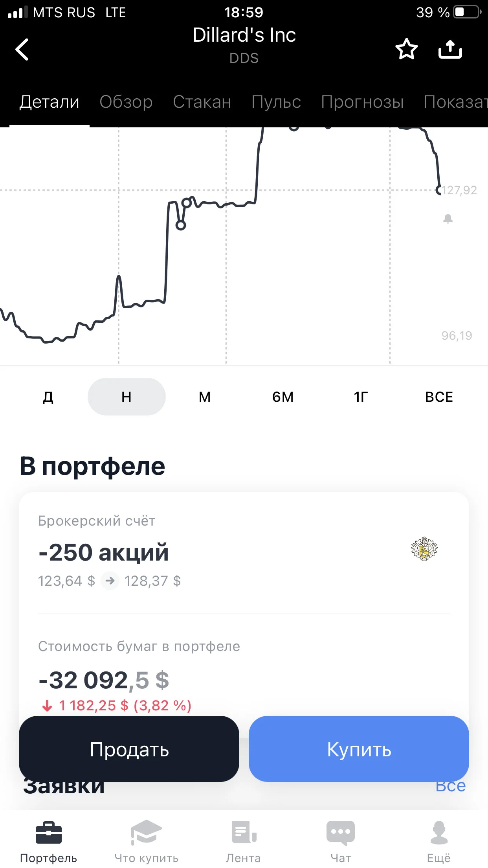The height and width of the screenshot is (868, 488).
Task: Tap the share upload icon
Action: click(450, 49)
